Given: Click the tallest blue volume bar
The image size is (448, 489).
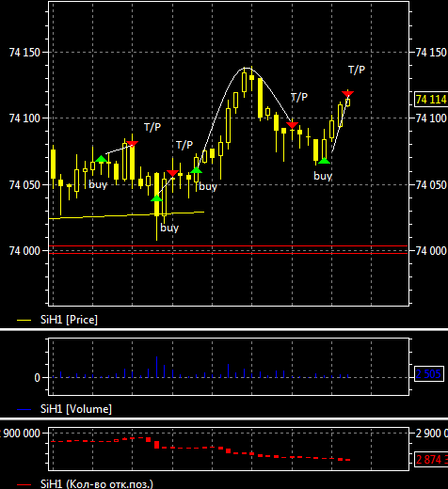Looking at the screenshot, I should [x=156, y=367].
